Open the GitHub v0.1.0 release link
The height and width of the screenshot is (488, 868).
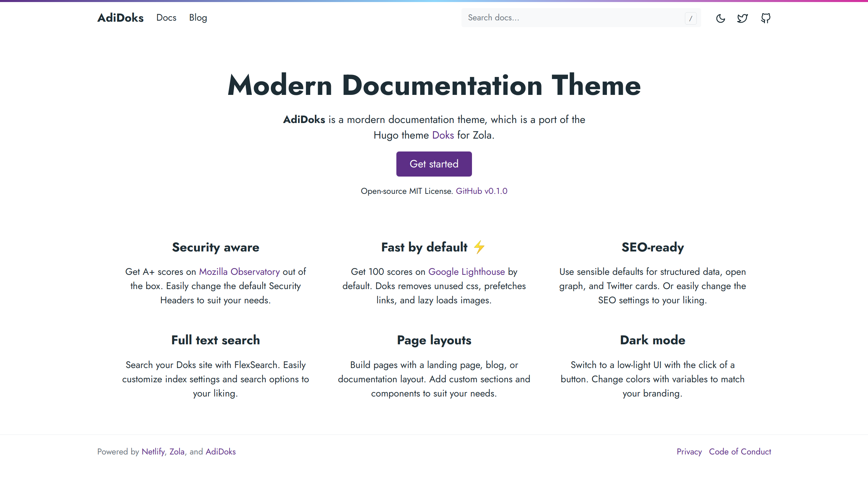(x=482, y=191)
